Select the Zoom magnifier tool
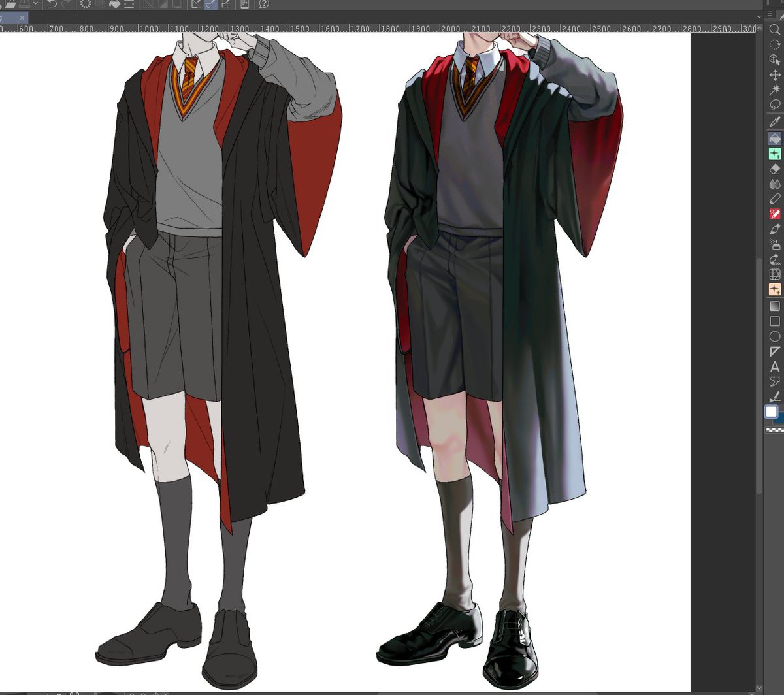784x695 pixels. [775, 29]
